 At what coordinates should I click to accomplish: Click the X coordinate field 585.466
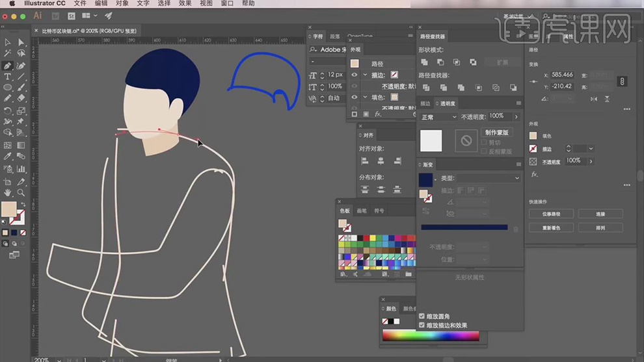(x=562, y=75)
